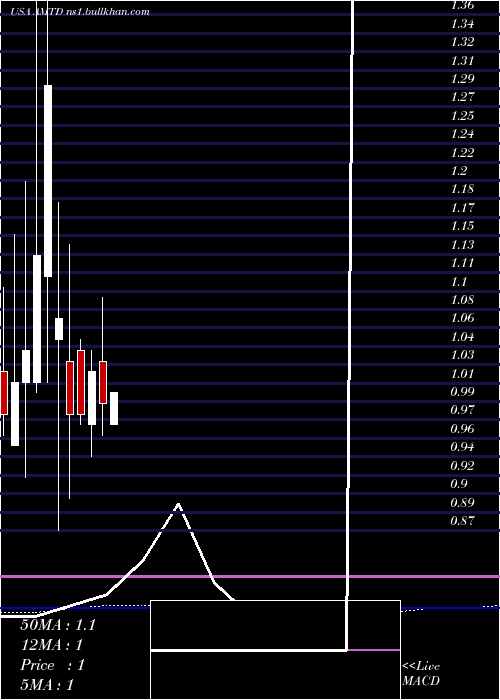Click the Price : 1 readout

tap(53, 665)
